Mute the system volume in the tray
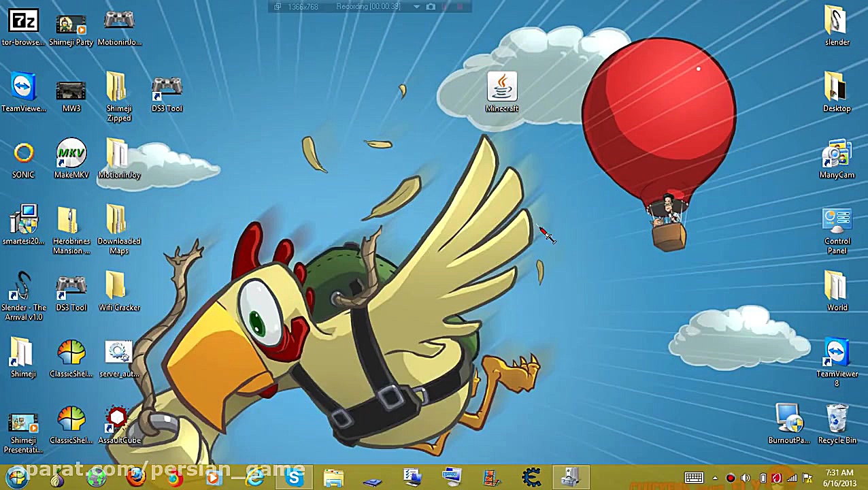 [746, 478]
